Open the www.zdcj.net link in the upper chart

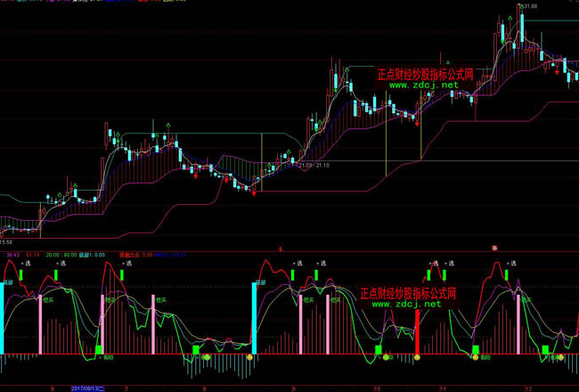425,86
